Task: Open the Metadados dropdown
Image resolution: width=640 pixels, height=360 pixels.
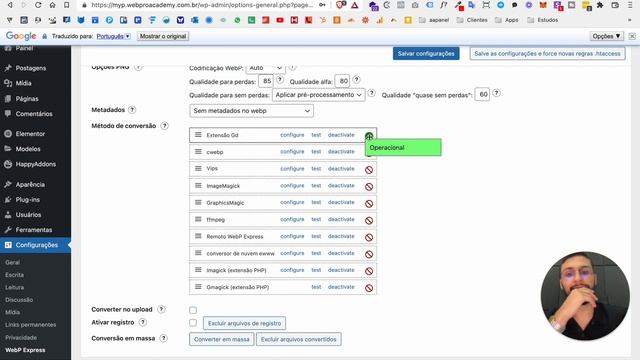Action: pos(251,111)
